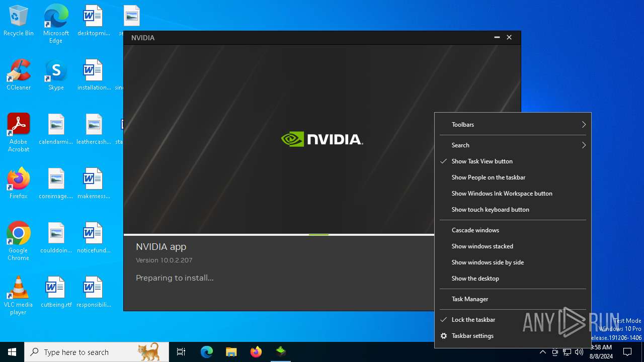Click the NVIDIA logo in installer

tap(322, 139)
